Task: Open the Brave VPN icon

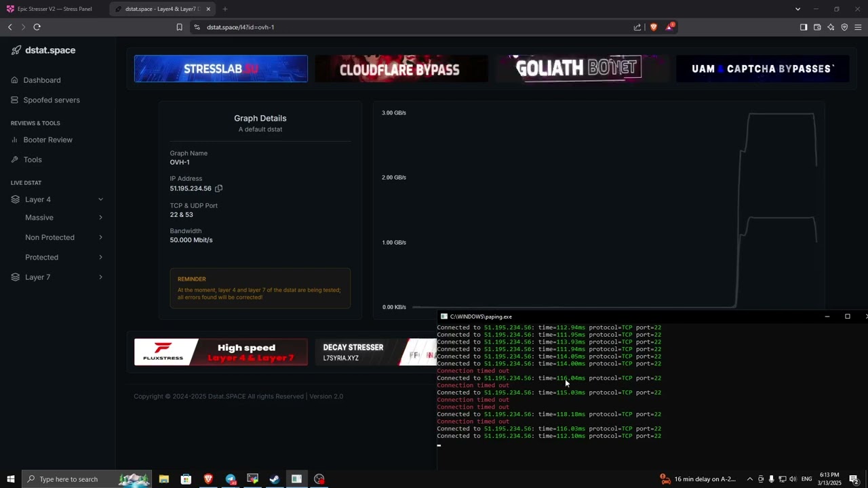Action: coord(844,27)
